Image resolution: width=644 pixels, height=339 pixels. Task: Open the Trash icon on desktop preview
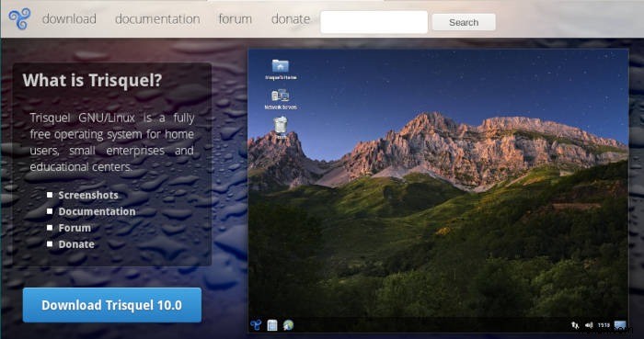coord(281,126)
